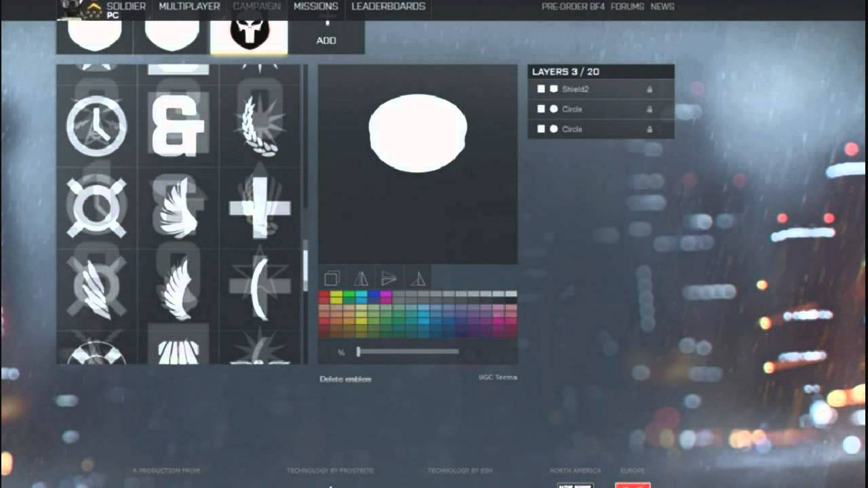Image resolution: width=868 pixels, height=488 pixels.
Task: Click the opacity percent slider handle
Action: click(358, 352)
